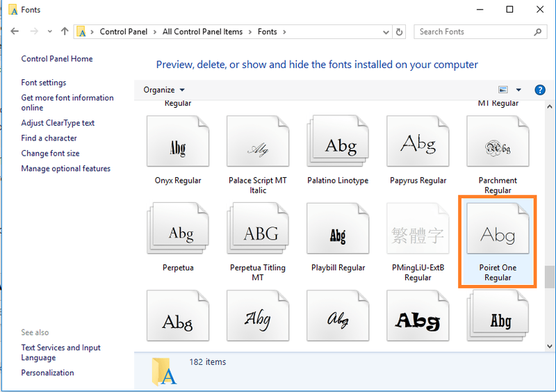Expand the view options dropdown arrow
This screenshot has width=556, height=392.
518,90
